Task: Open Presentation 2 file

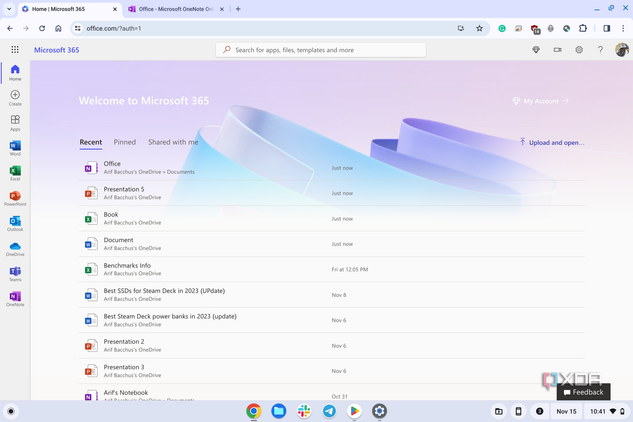Action: pyautogui.click(x=331, y=346)
